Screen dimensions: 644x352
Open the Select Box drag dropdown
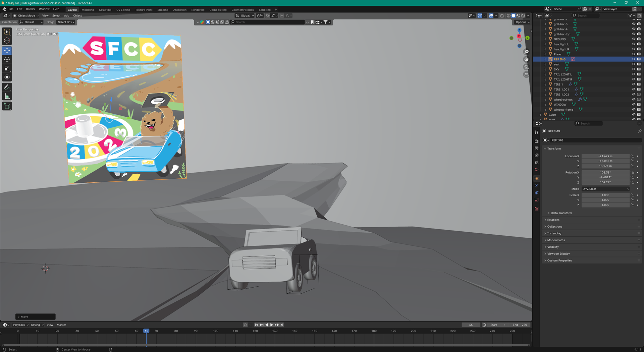(66, 22)
